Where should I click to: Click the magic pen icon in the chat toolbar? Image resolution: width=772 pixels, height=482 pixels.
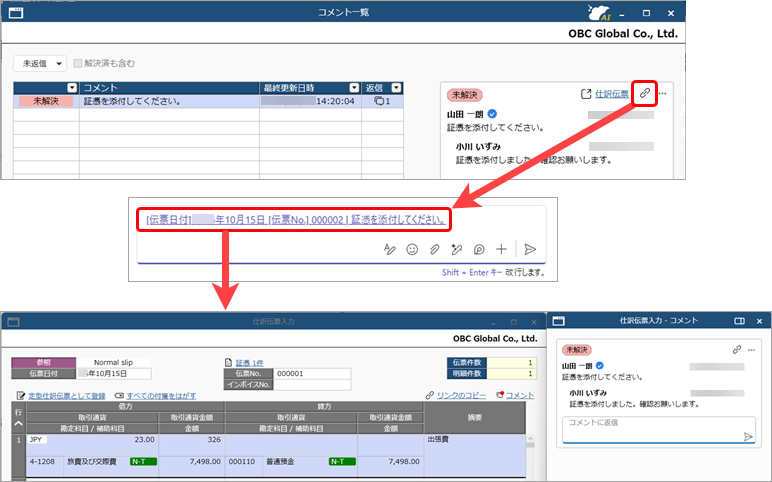click(456, 249)
